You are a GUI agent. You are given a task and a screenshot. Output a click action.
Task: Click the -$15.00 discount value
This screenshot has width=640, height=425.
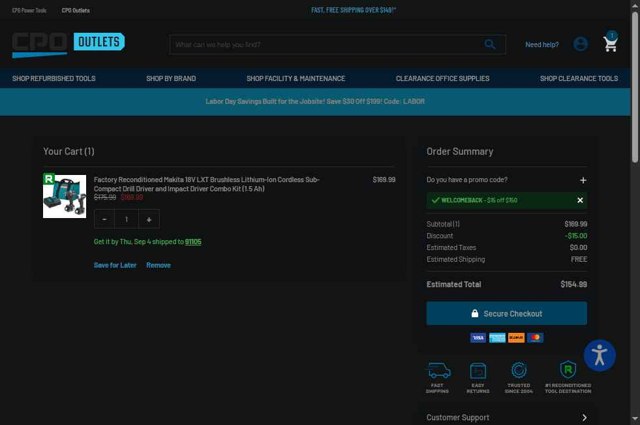pyautogui.click(x=576, y=236)
